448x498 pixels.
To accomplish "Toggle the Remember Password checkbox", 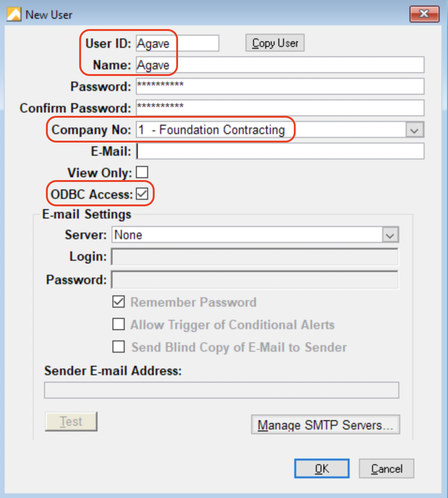I will [x=119, y=302].
